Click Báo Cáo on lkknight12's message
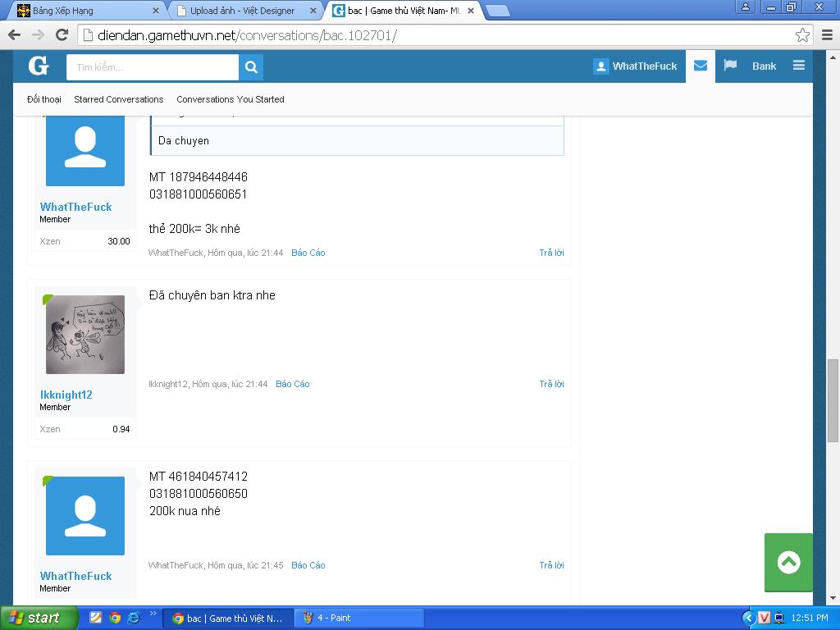Viewport: 840px width, 630px height. (x=293, y=384)
